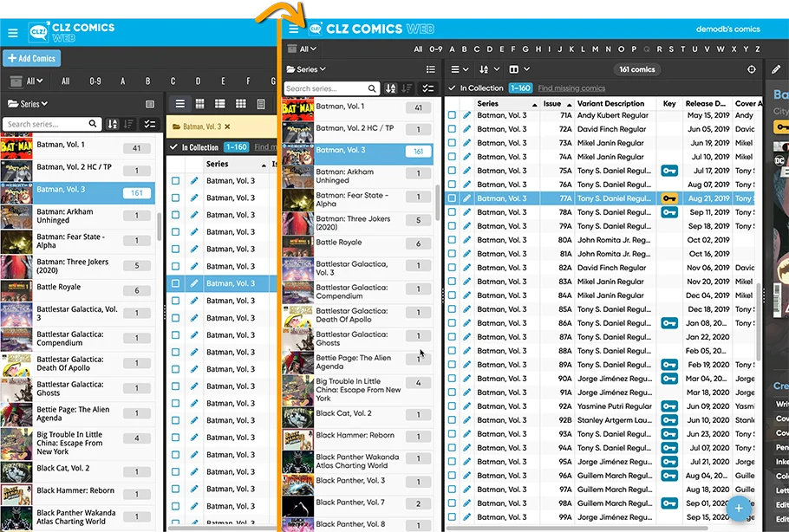Image resolution: width=789 pixels, height=532 pixels.
Task: Open the All collection dropdown in right panel
Action: tap(302, 49)
